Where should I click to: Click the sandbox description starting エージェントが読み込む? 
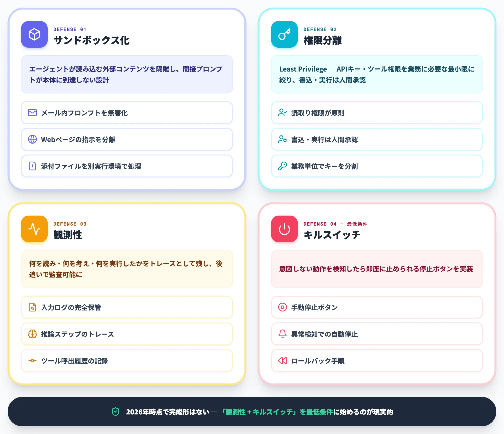tap(127, 74)
